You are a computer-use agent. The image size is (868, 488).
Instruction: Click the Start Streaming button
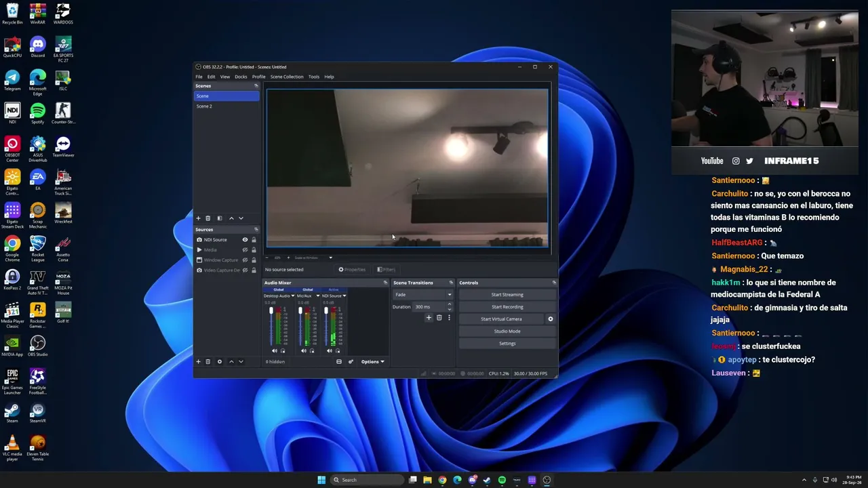pos(507,295)
